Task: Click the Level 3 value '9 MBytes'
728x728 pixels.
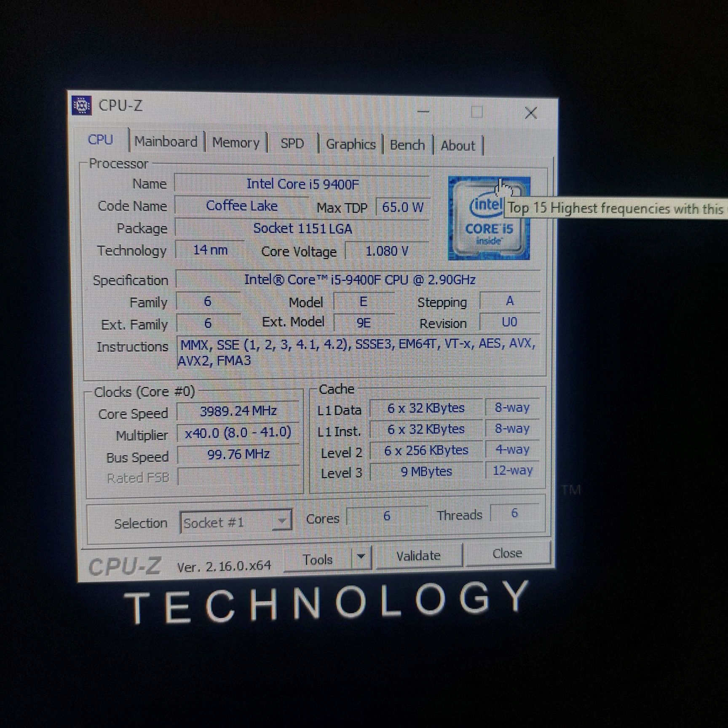Action: click(x=426, y=471)
